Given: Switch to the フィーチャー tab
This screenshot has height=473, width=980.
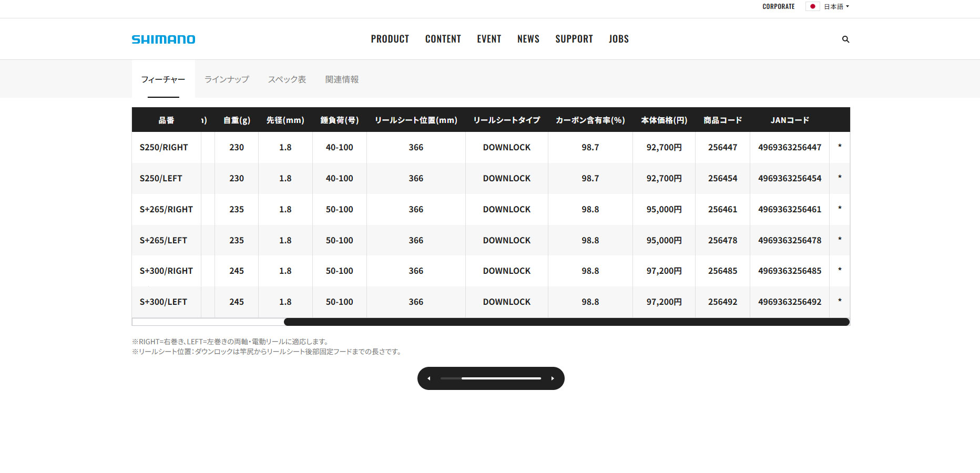Looking at the screenshot, I should 164,79.
